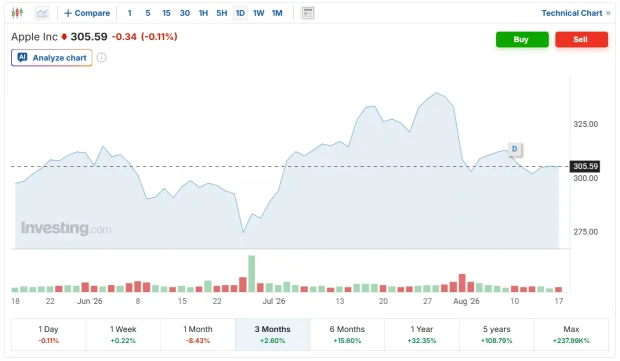Screen dimensions: 620x361
Task: Select the 6 Months range tab
Action: 347,335
